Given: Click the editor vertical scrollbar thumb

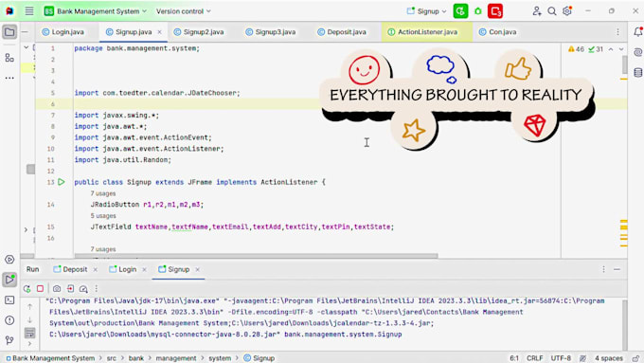Looking at the screenshot, I should [625, 65].
